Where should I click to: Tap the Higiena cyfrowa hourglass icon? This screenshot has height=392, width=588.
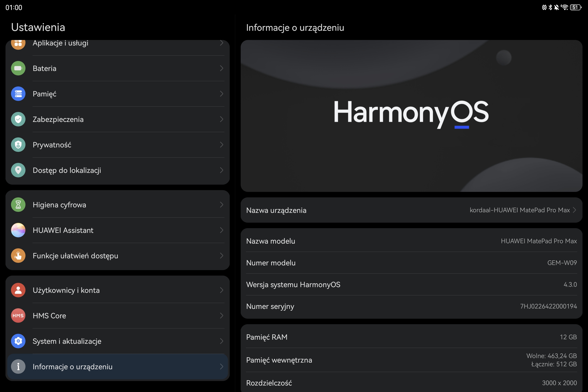tap(18, 205)
